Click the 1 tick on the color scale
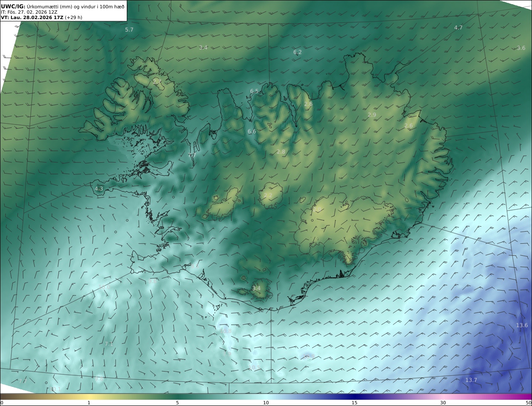The width and height of the screenshot is (532, 406). click(89, 403)
